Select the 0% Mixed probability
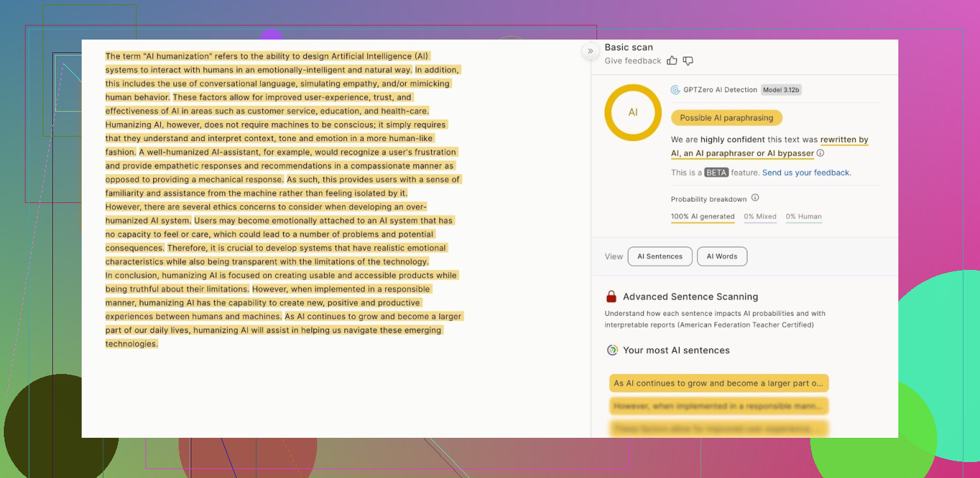 point(760,216)
